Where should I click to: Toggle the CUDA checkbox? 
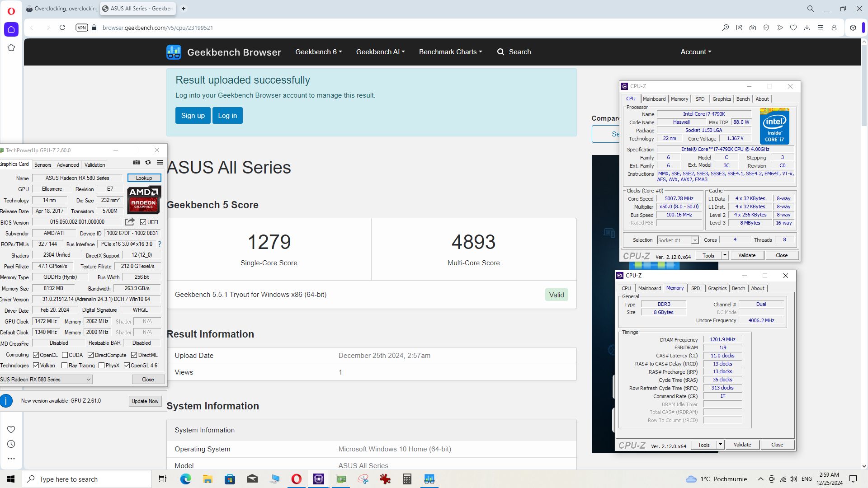pos(65,355)
